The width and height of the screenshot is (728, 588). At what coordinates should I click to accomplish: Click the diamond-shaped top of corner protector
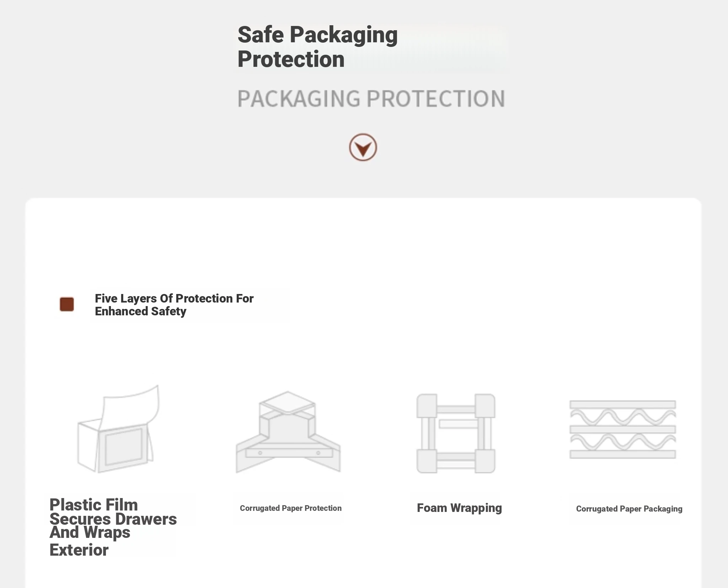pyautogui.click(x=287, y=402)
